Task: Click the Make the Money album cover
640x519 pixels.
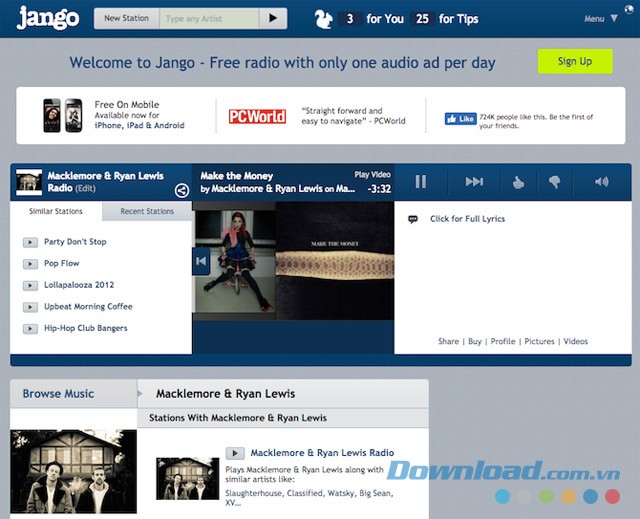Action: pyautogui.click(x=332, y=261)
